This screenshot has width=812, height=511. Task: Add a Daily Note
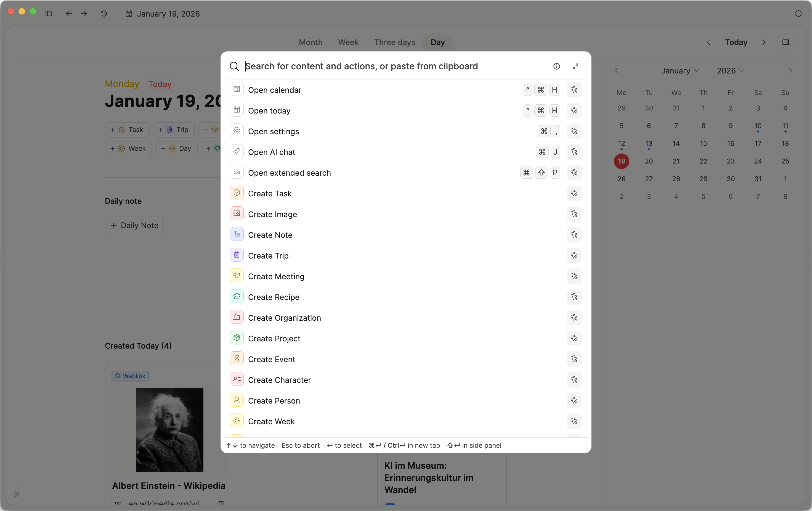(134, 225)
